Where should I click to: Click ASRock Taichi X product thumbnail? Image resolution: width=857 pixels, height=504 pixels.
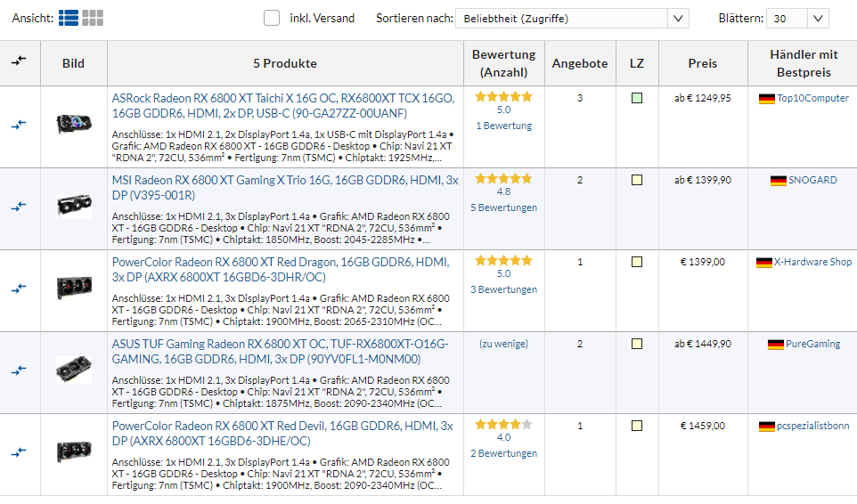tap(74, 124)
